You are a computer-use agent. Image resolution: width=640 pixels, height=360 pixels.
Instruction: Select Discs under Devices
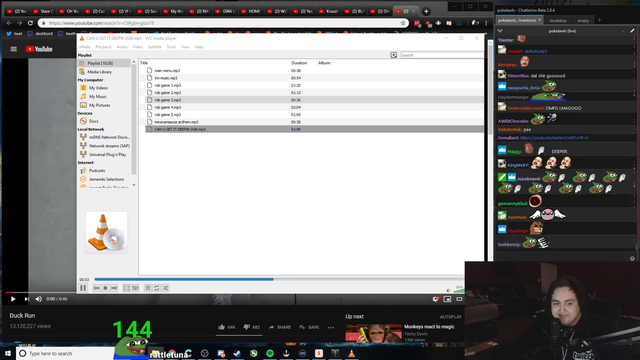93,121
